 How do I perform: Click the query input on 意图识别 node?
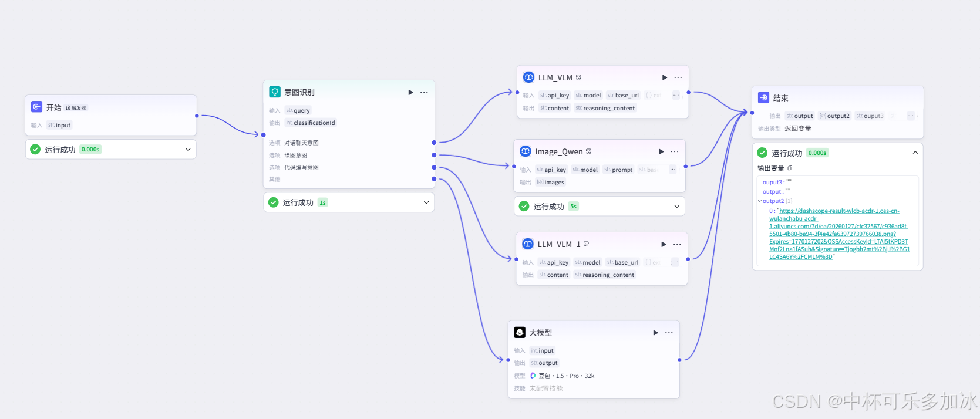[298, 110]
